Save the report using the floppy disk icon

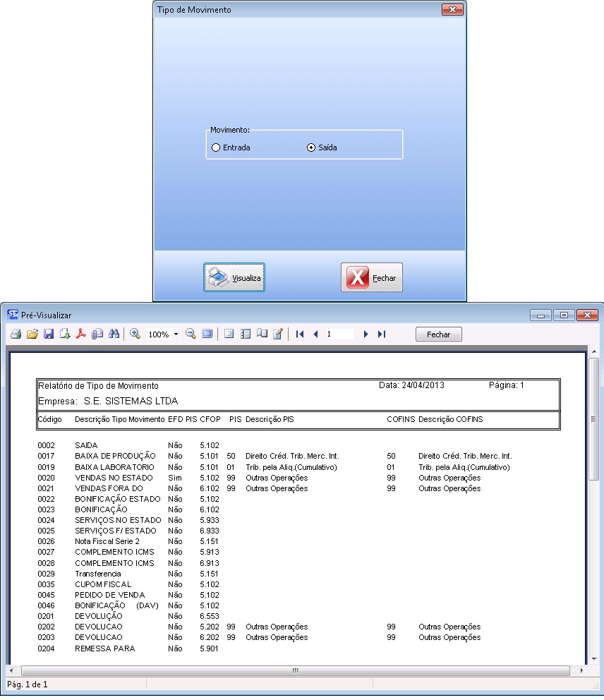[x=49, y=334]
